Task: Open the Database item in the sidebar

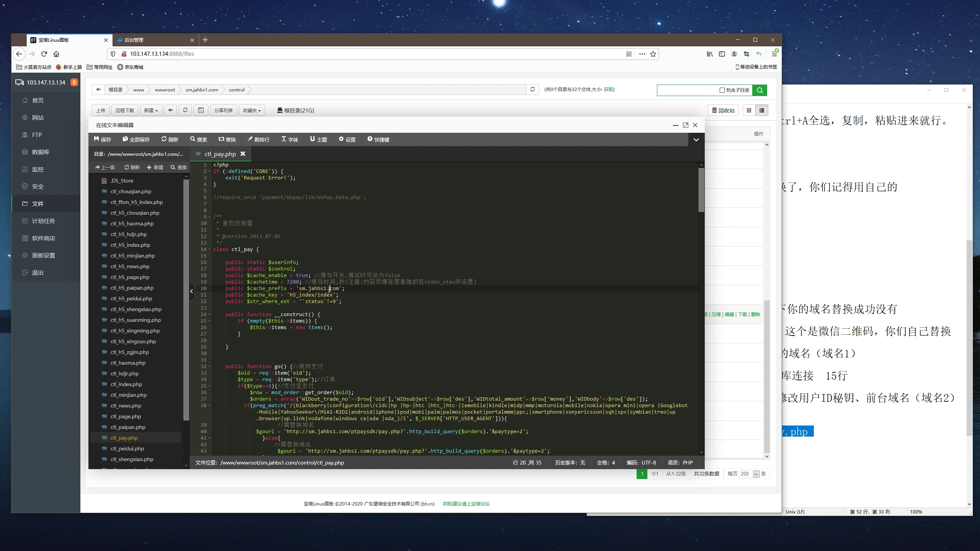Action: [x=41, y=152]
